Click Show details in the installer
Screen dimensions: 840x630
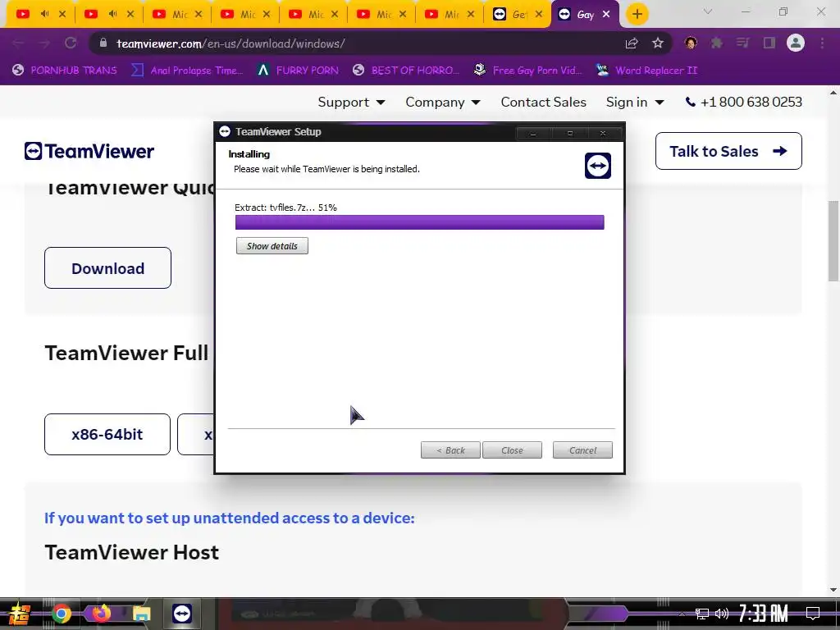pos(272,246)
